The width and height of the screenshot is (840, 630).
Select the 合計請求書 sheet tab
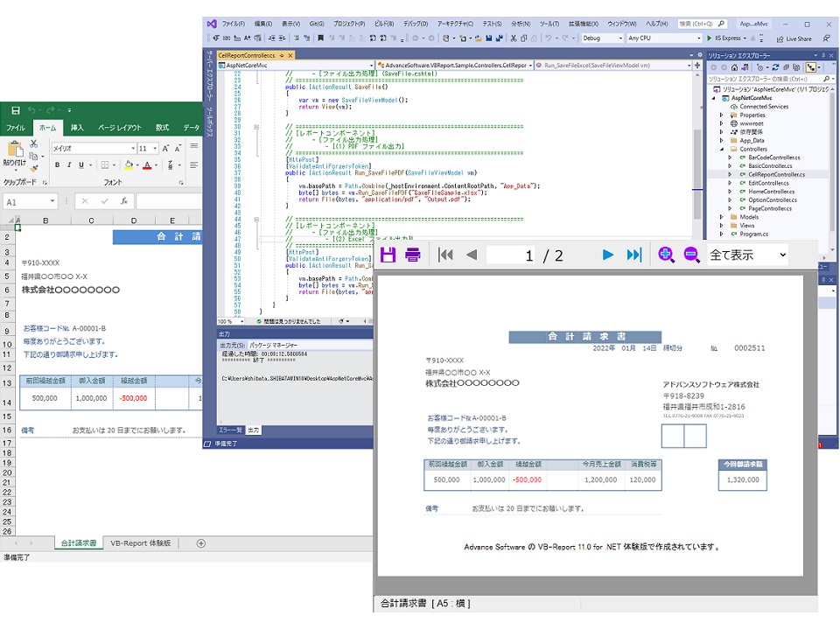pos(79,543)
